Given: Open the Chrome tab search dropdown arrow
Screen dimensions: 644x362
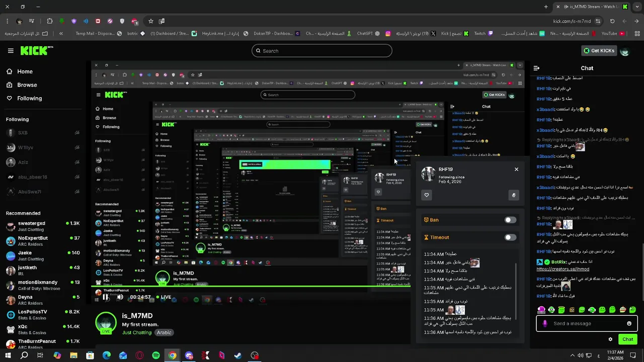Looking at the screenshot, I should [x=638, y=7].
